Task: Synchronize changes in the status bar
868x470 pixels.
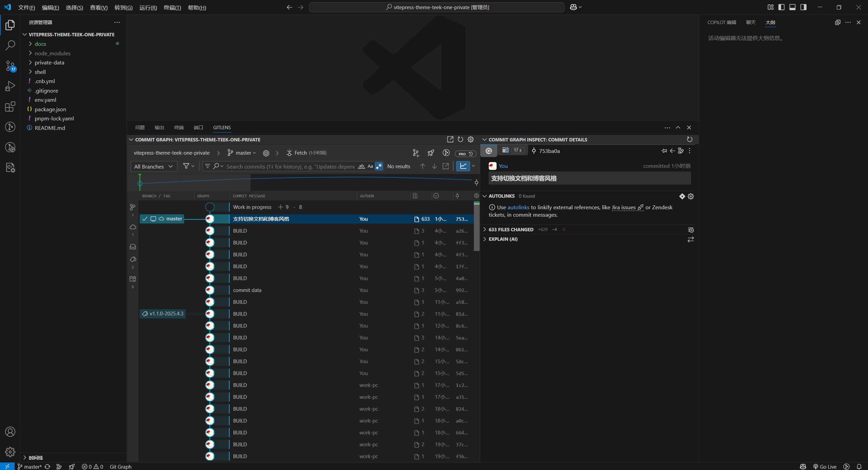Action: pyautogui.click(x=47, y=467)
